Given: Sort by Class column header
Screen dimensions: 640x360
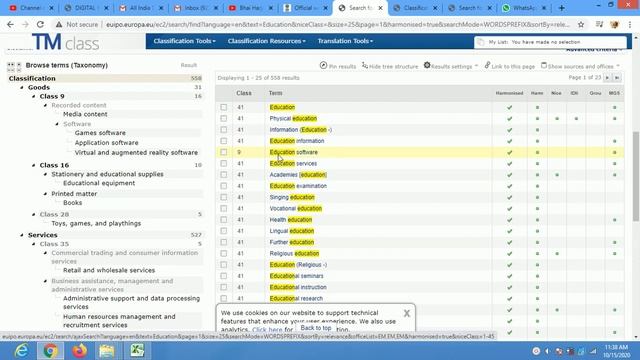Looking at the screenshot, I should [244, 93].
